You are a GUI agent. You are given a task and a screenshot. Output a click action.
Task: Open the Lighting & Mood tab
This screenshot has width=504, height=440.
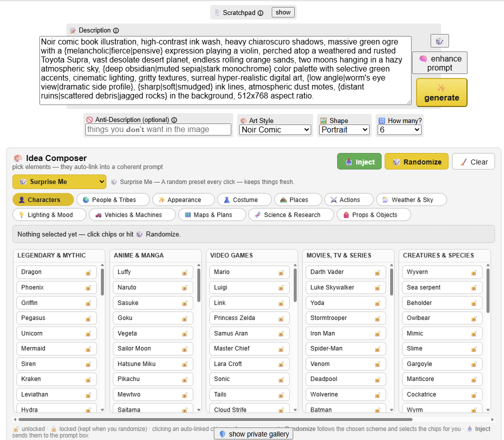[49, 215]
